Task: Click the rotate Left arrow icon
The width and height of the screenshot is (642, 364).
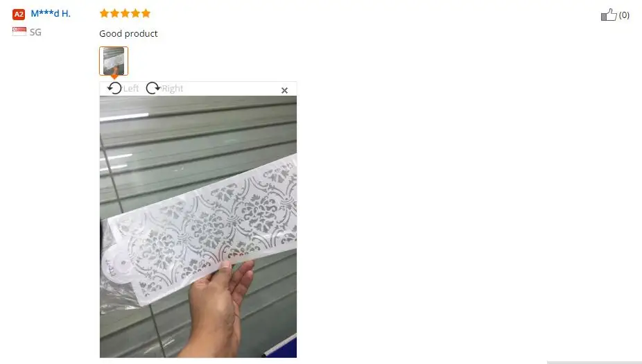Action: 114,88
